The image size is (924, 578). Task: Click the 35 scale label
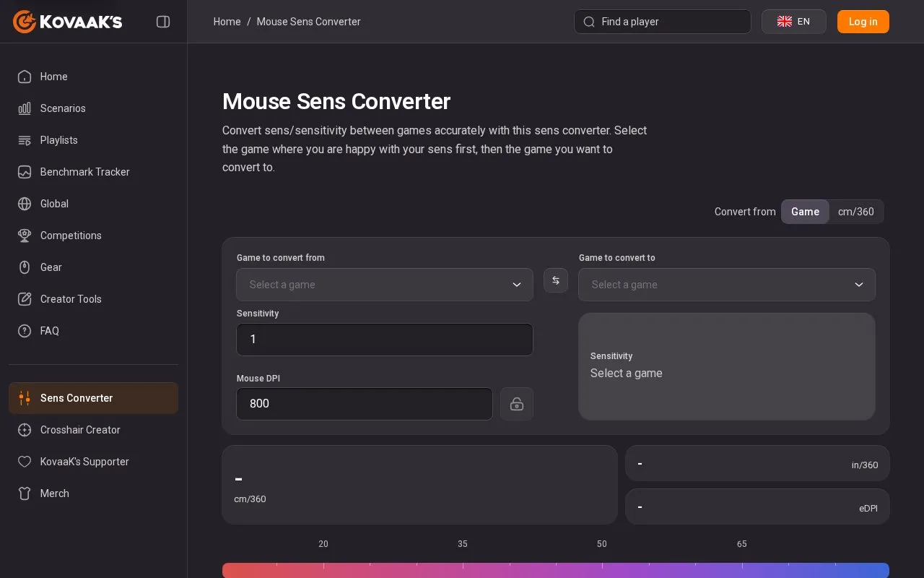[463, 544]
